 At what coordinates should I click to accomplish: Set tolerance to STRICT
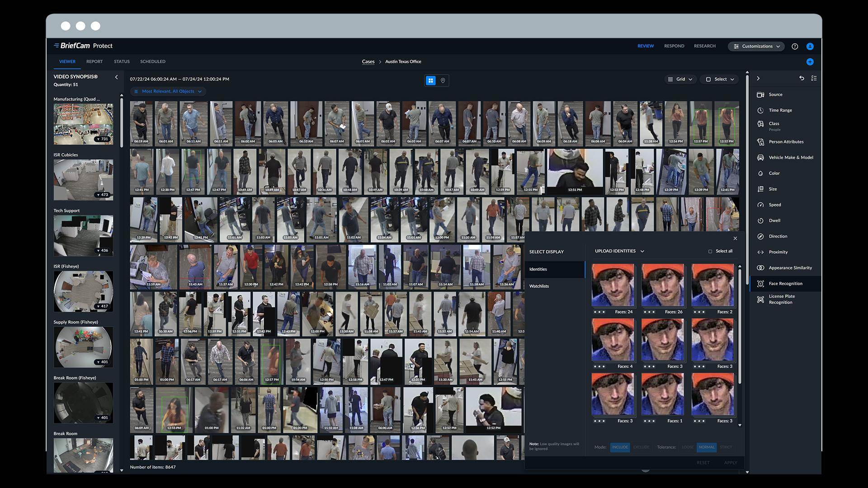(x=726, y=447)
